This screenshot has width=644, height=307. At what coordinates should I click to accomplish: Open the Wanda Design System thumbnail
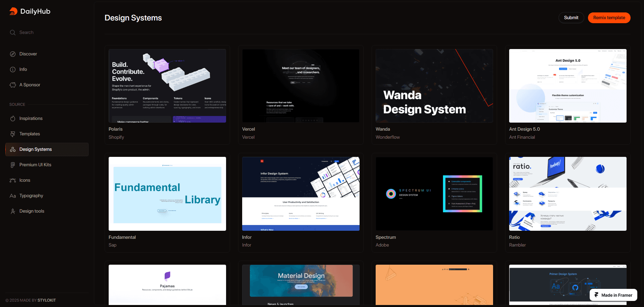click(434, 86)
